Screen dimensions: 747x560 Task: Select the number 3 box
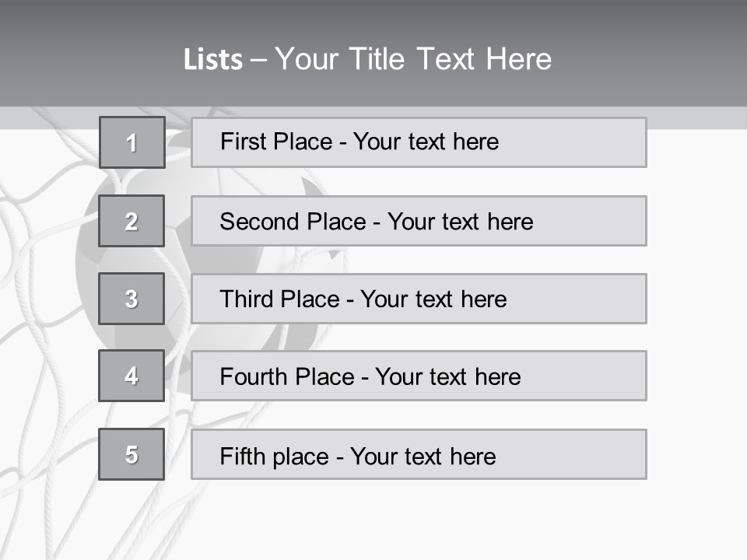[132, 299]
